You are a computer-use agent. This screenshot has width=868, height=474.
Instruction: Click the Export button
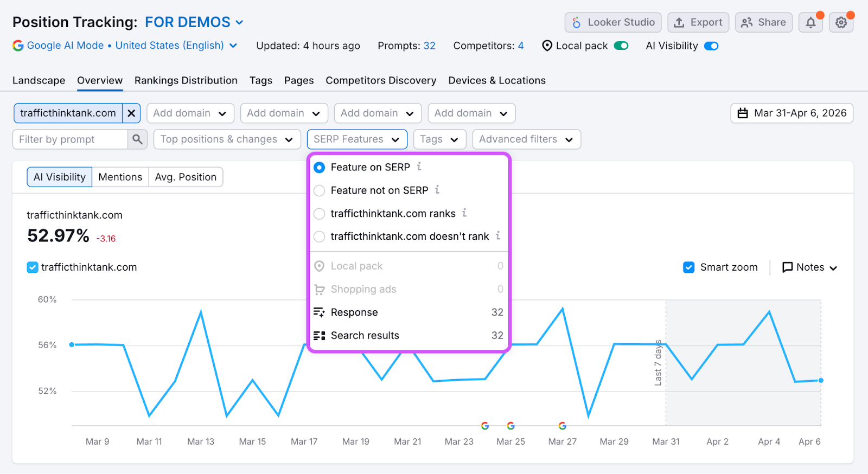(698, 23)
